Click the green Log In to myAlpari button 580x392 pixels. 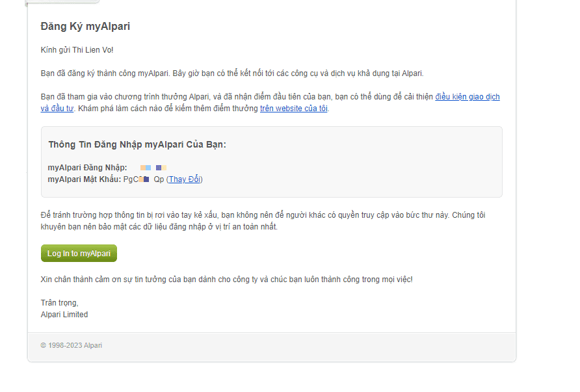point(79,254)
